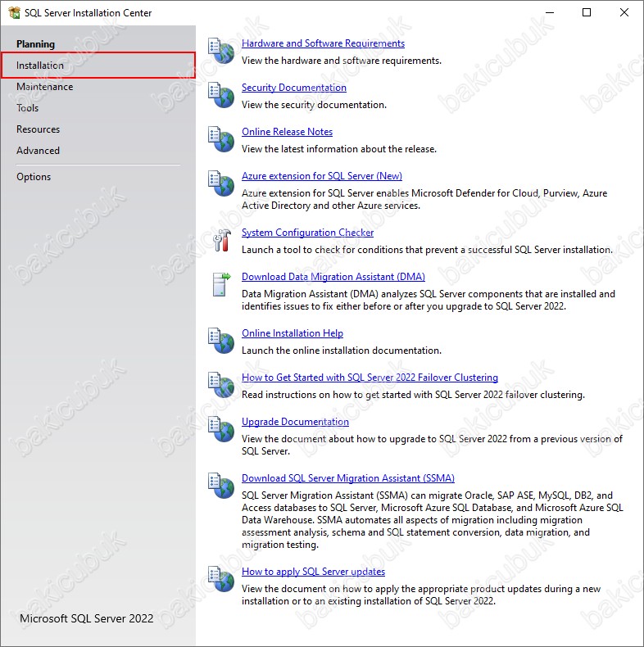The image size is (644, 647).
Task: Open the Options page
Action: click(x=34, y=177)
